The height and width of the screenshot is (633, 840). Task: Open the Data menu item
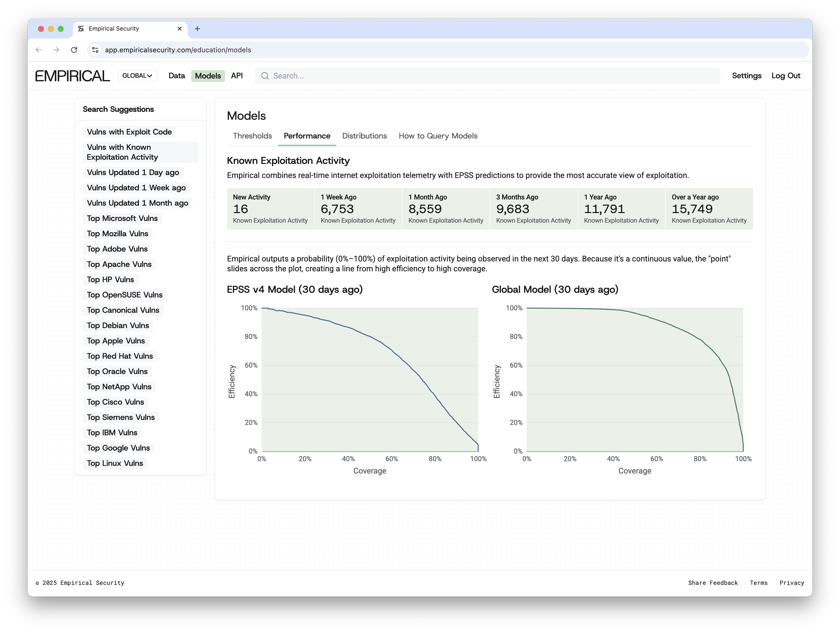(x=177, y=76)
